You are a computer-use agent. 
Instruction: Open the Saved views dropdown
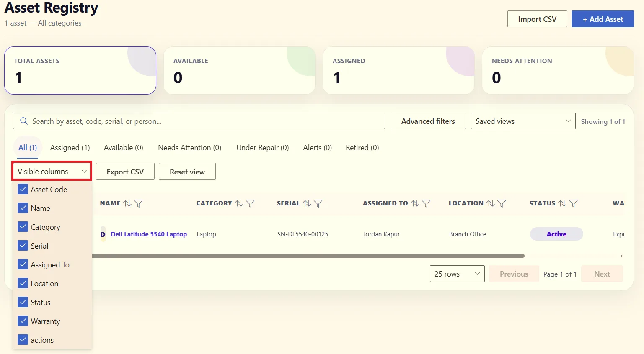click(523, 121)
